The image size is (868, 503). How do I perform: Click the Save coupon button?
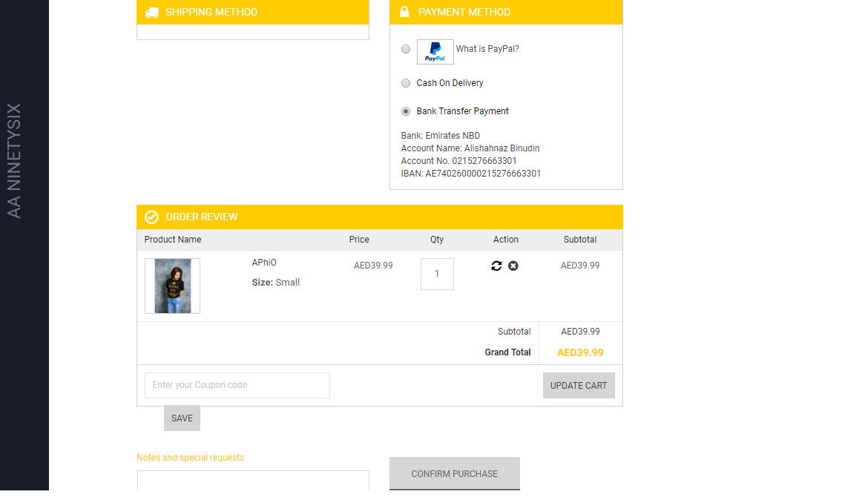coord(182,418)
